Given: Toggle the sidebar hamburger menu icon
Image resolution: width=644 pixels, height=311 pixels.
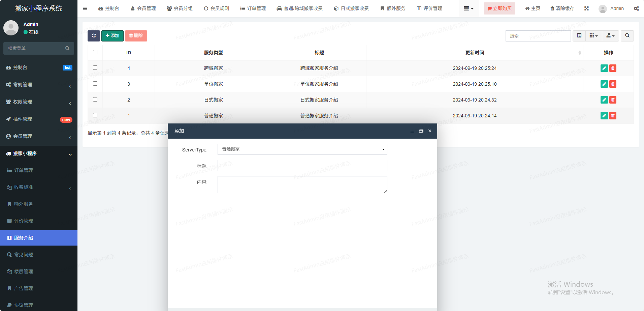Looking at the screenshot, I should [x=85, y=8].
